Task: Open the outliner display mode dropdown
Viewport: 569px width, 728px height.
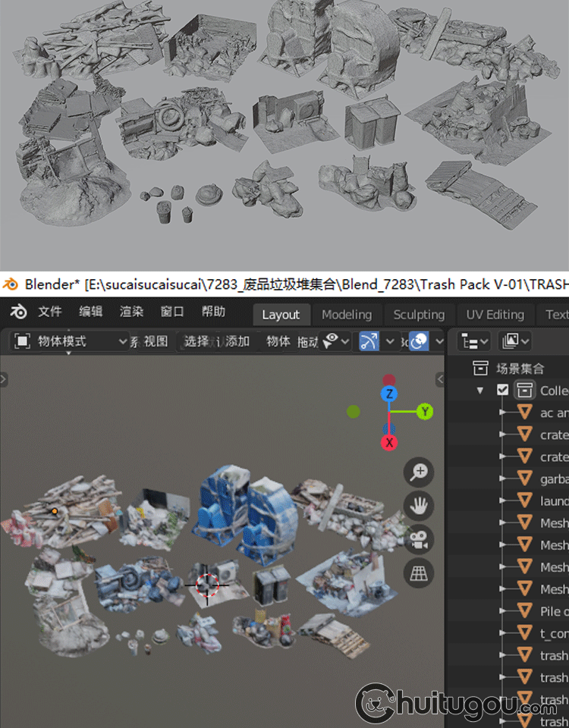Action: point(514,342)
